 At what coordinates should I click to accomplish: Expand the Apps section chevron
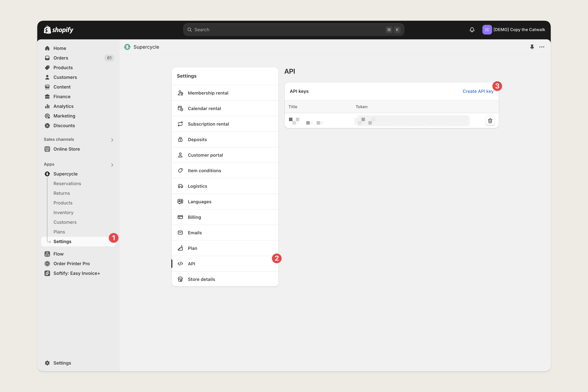point(112,165)
